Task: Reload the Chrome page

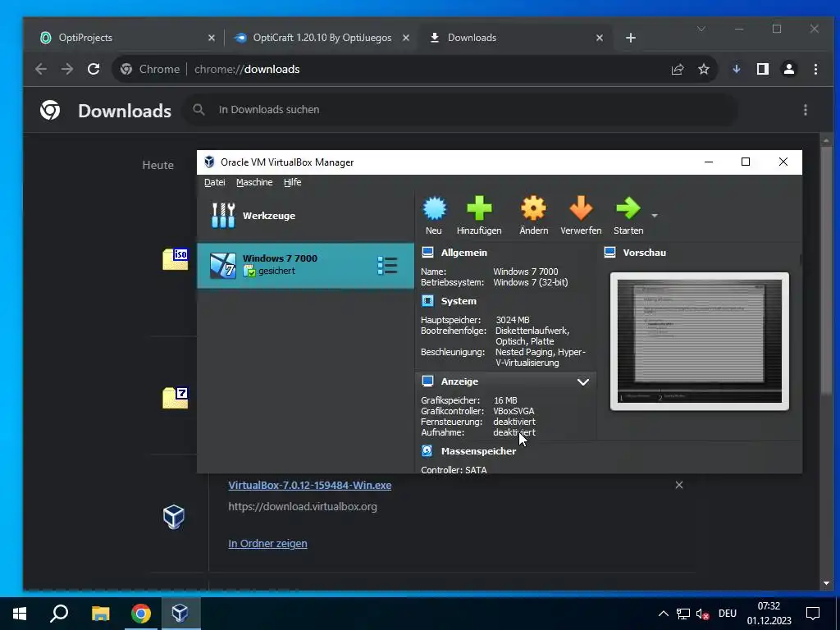Action: [94, 69]
